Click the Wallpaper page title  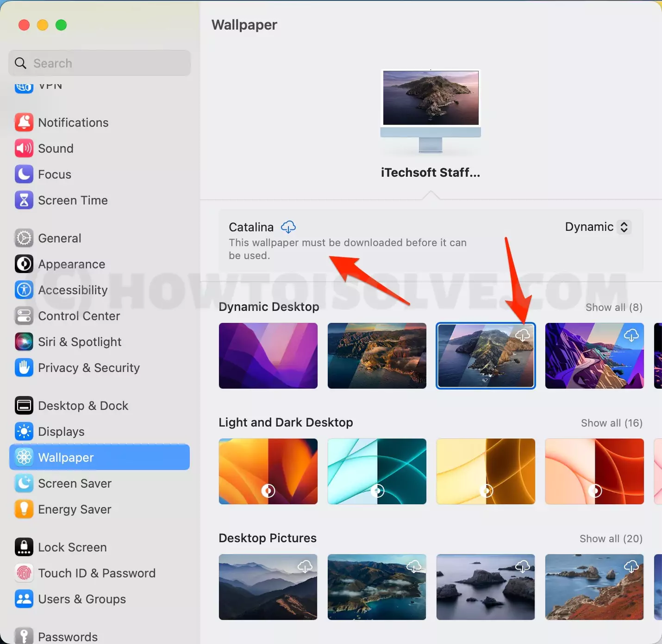(x=244, y=25)
